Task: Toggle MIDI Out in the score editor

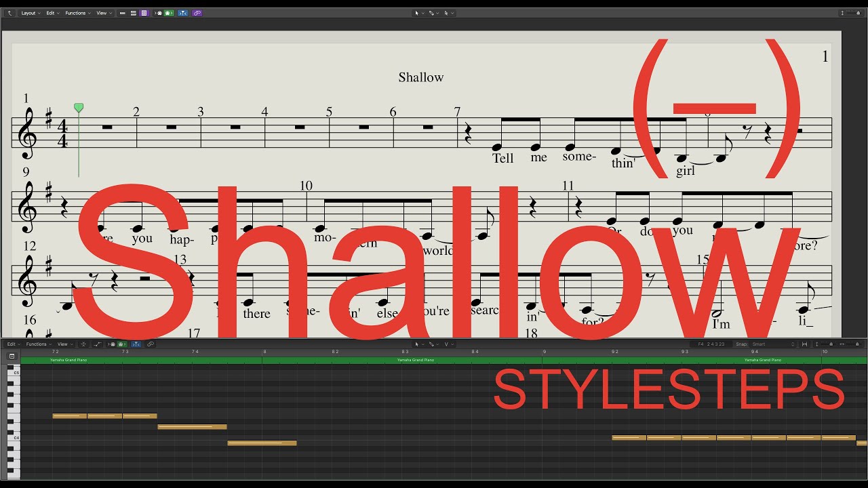Action: coord(169,13)
